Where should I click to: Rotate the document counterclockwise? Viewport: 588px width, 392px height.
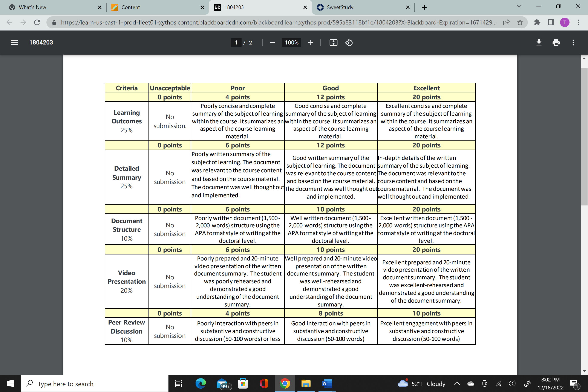pos(349,43)
